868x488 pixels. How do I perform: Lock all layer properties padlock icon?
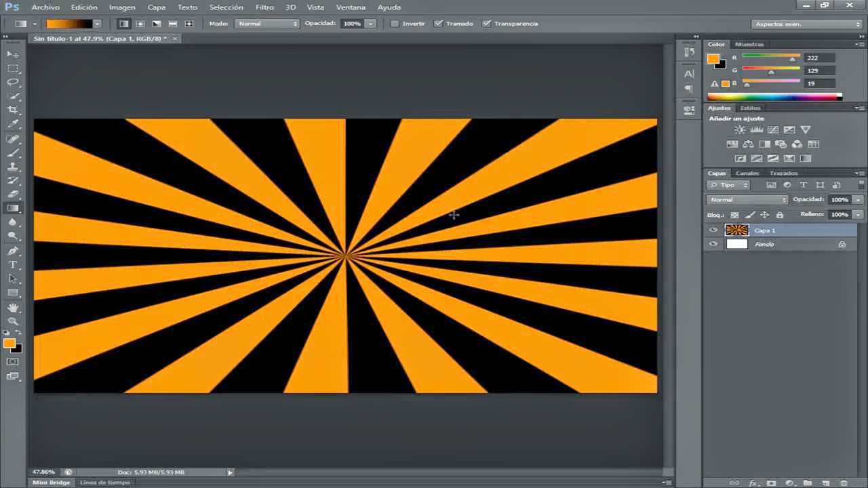pos(780,215)
